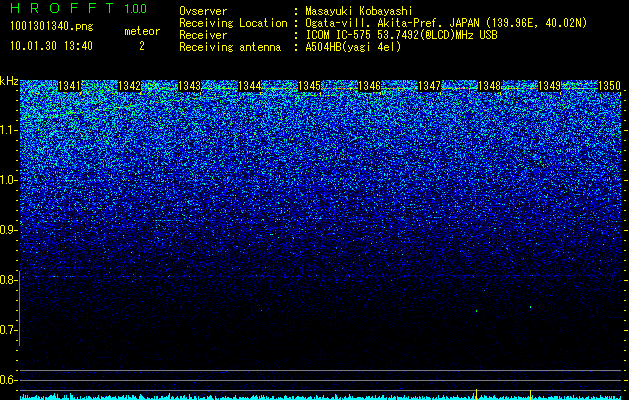This screenshot has height=400, width=629.
Task: Click the green meteor echo dot before 1349
Action: click(530, 307)
